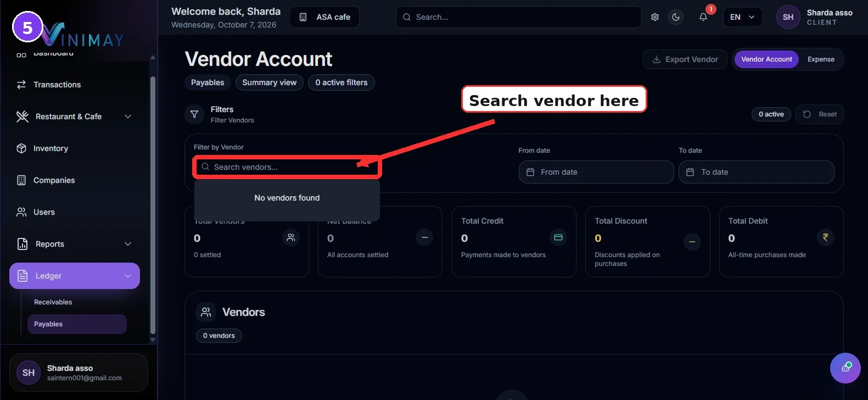Image resolution: width=868 pixels, height=400 pixels.
Task: Click the 0 vendors badge
Action: point(219,336)
